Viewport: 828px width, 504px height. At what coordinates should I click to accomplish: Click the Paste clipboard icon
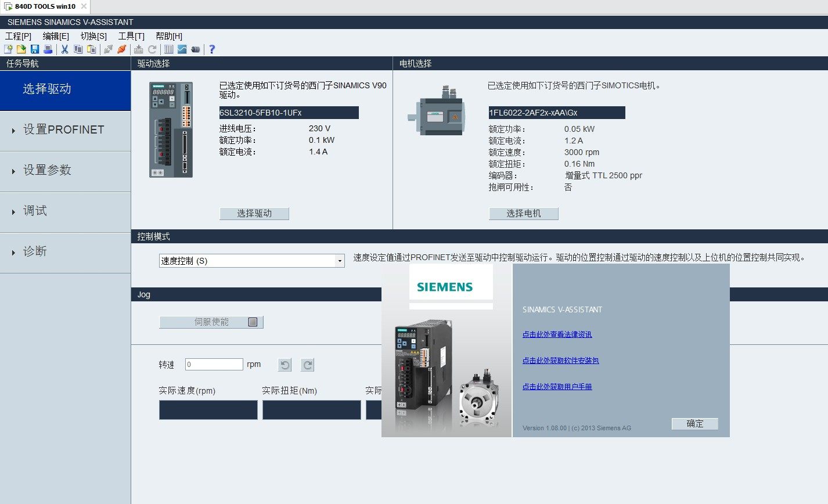(x=91, y=49)
